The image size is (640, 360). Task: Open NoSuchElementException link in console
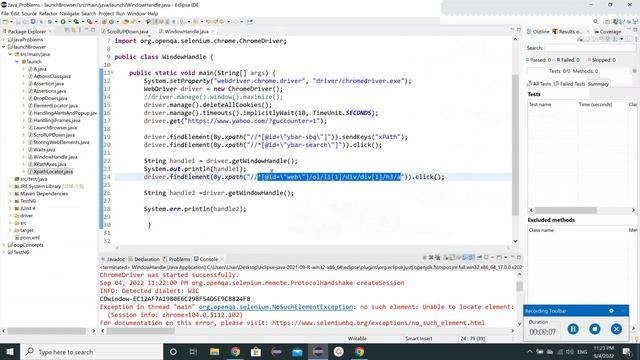[x=276, y=307]
